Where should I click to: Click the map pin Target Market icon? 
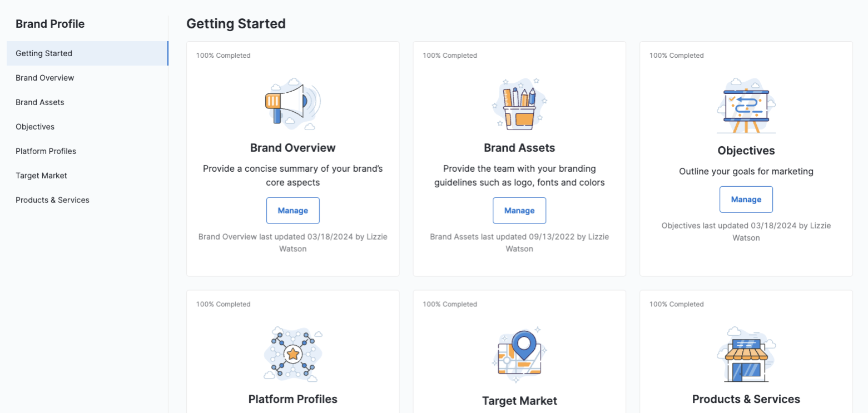tap(519, 356)
